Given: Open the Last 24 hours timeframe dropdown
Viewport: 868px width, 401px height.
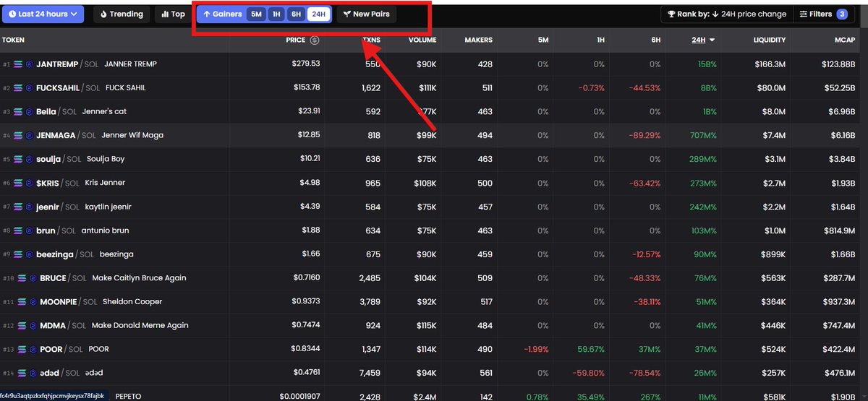Looking at the screenshot, I should 43,14.
